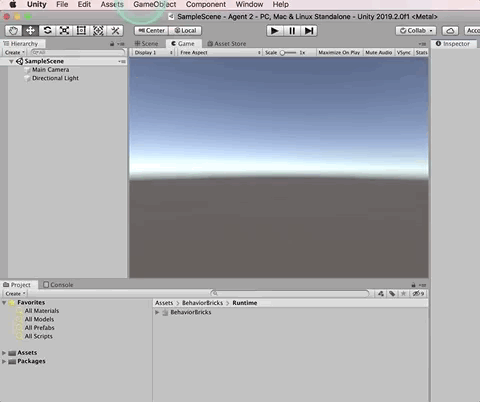Image resolution: width=480 pixels, height=402 pixels.
Task: Select the Hierarchy tab
Action: [x=21, y=44]
